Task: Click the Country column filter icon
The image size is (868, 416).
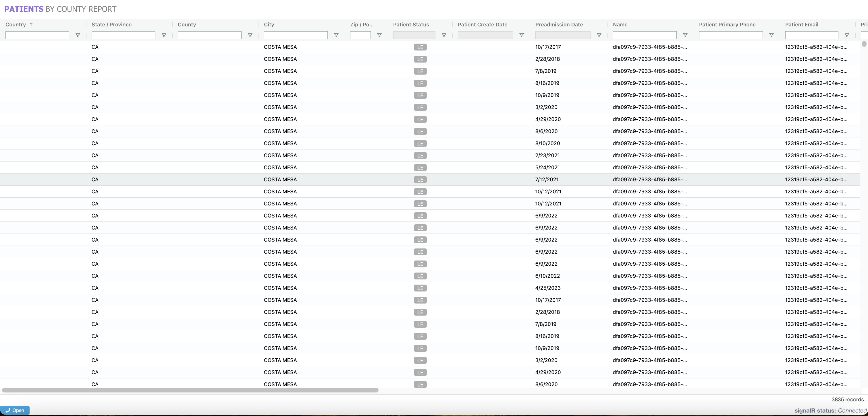Action: point(78,35)
